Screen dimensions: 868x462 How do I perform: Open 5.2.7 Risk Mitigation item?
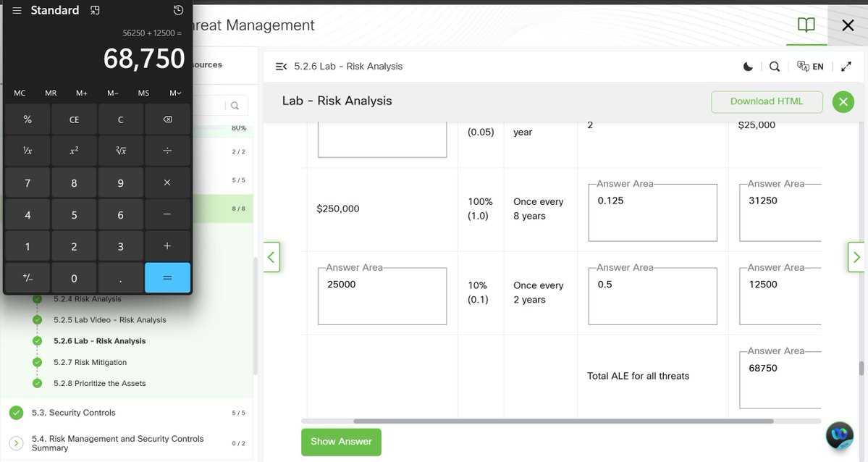coord(90,362)
